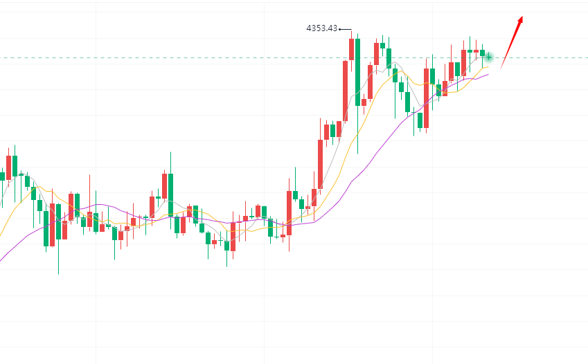Click the small green candle at the pullback low
Screen dimensions: 588x364
pos(419,120)
